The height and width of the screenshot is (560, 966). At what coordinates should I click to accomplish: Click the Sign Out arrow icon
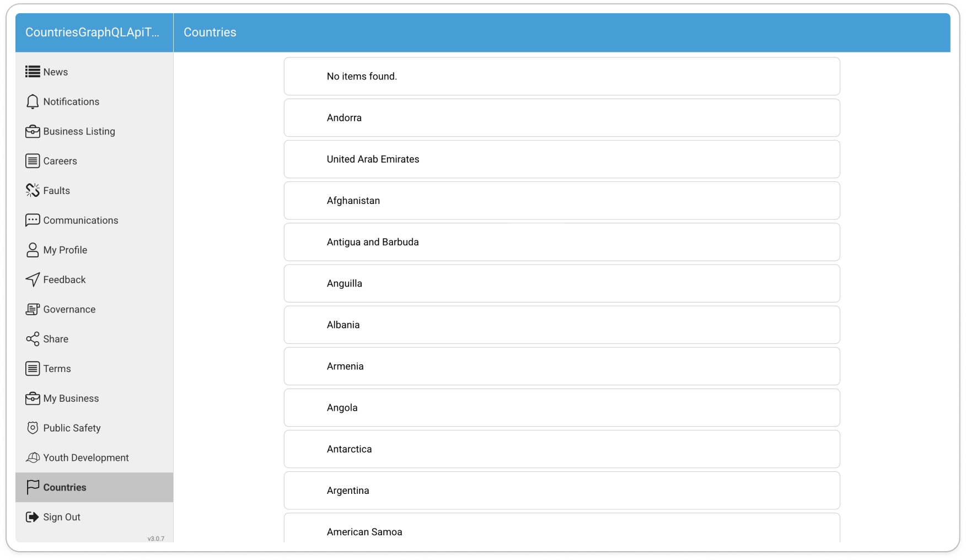tap(33, 517)
